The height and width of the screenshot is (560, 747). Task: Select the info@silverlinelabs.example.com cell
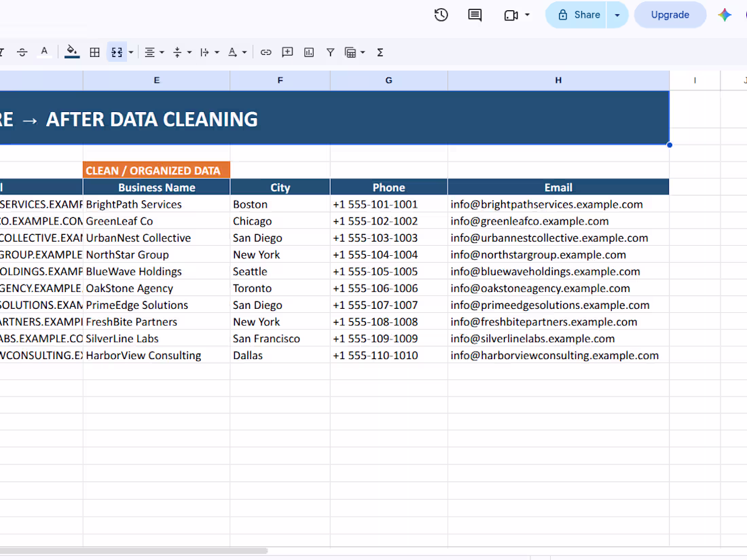pos(558,339)
